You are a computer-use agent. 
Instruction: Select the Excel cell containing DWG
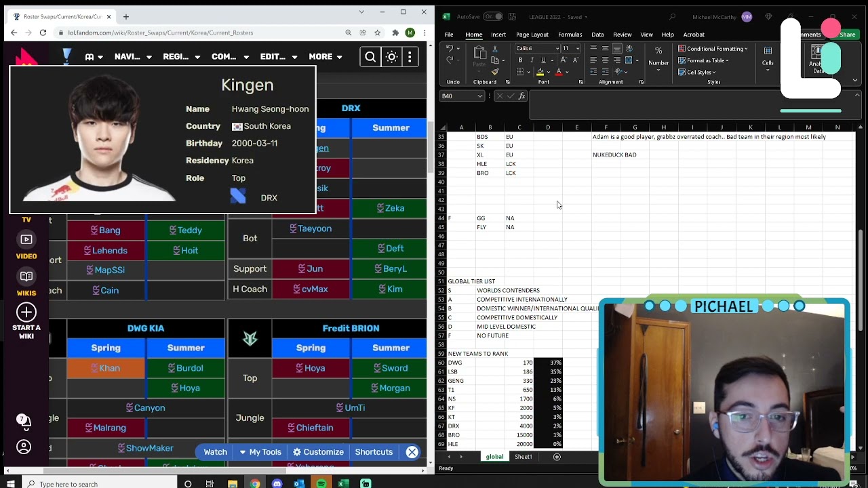tap(461, 363)
